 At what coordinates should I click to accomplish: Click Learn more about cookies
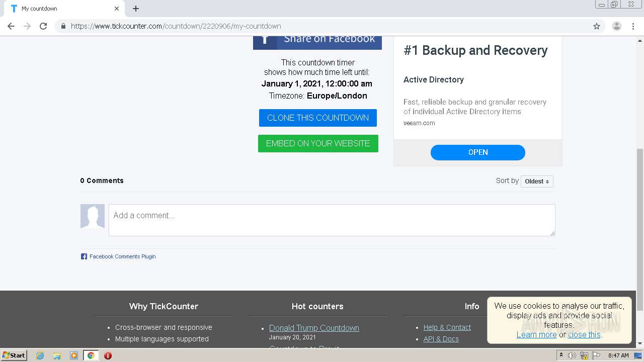point(536,334)
